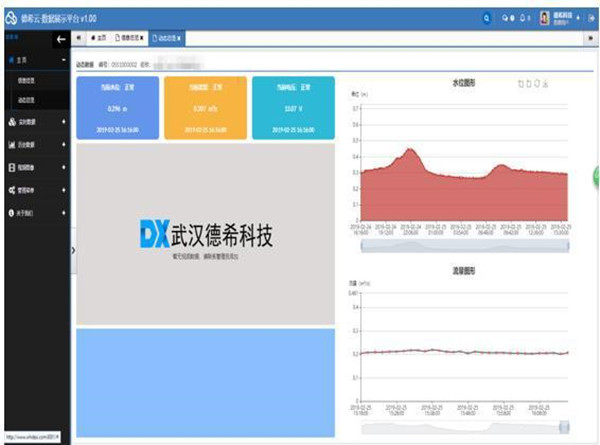600x445 pixels.
Task: Click the cloud logo in the header
Action: (10, 17)
